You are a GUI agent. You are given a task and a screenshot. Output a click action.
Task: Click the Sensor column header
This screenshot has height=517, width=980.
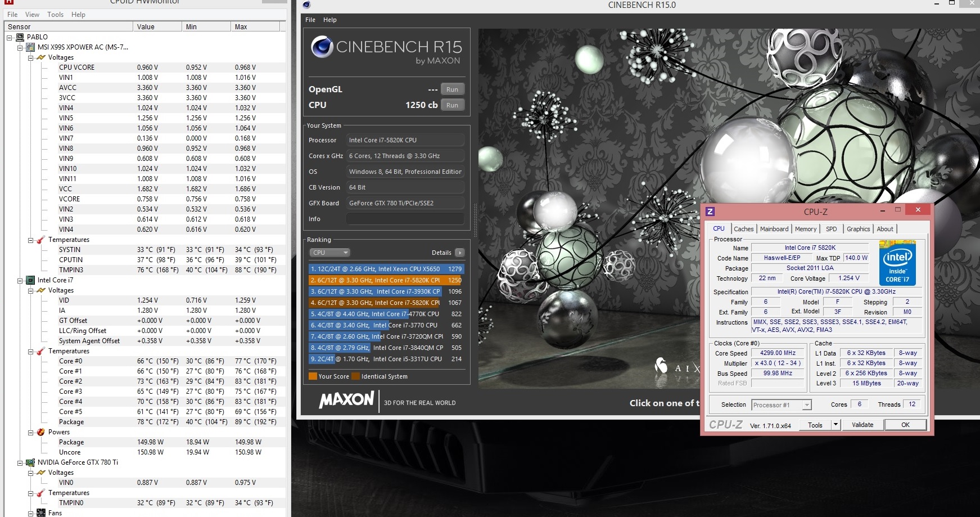69,26
